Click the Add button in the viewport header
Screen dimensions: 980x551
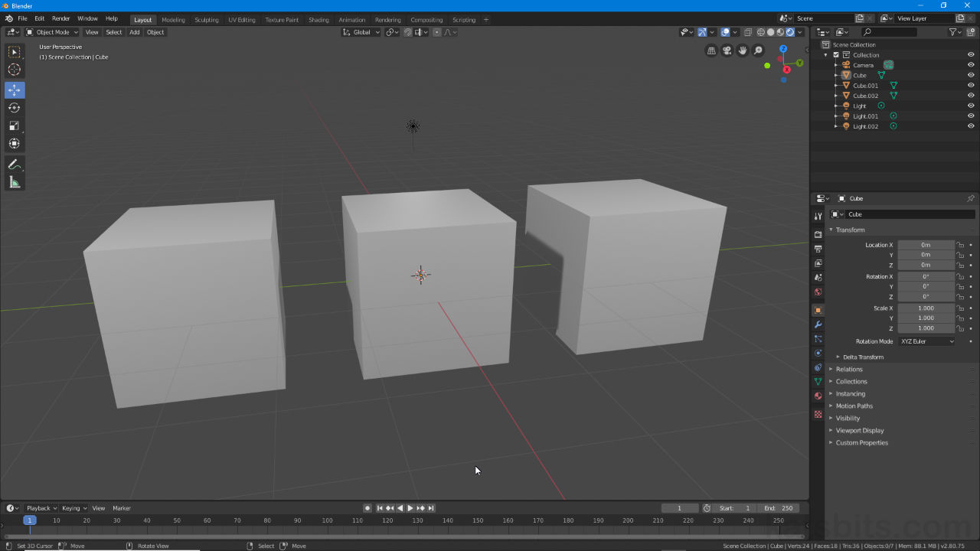tap(134, 32)
